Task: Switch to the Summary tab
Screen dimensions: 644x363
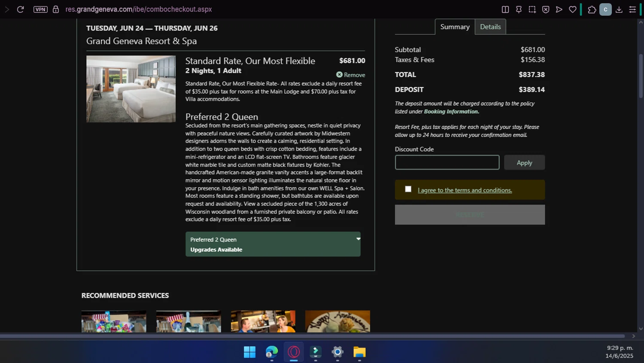Action: coord(455,27)
